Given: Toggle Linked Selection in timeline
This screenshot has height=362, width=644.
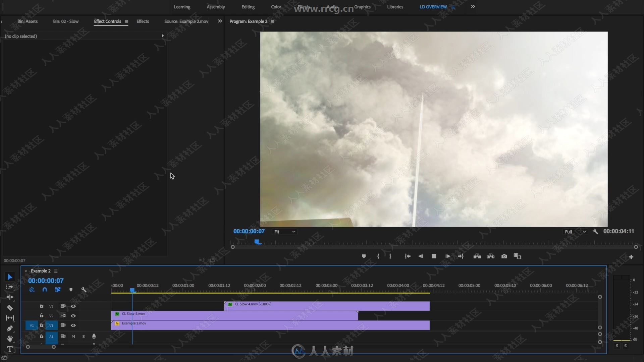Looking at the screenshot, I should (x=58, y=290).
